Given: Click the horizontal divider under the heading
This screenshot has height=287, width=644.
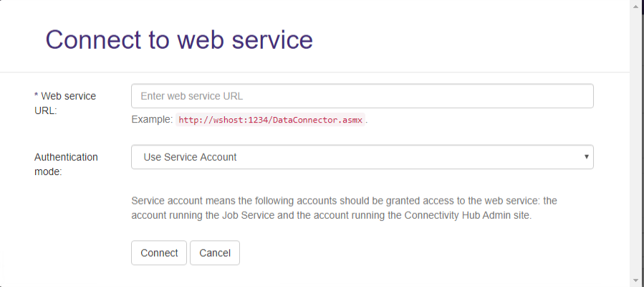Looking at the screenshot, I should point(315,72).
